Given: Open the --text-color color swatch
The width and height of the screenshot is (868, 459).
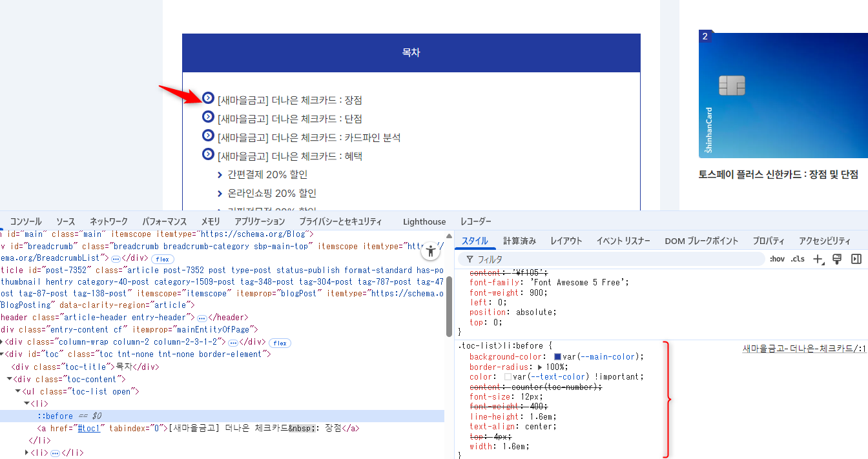Looking at the screenshot, I should pos(508,376).
